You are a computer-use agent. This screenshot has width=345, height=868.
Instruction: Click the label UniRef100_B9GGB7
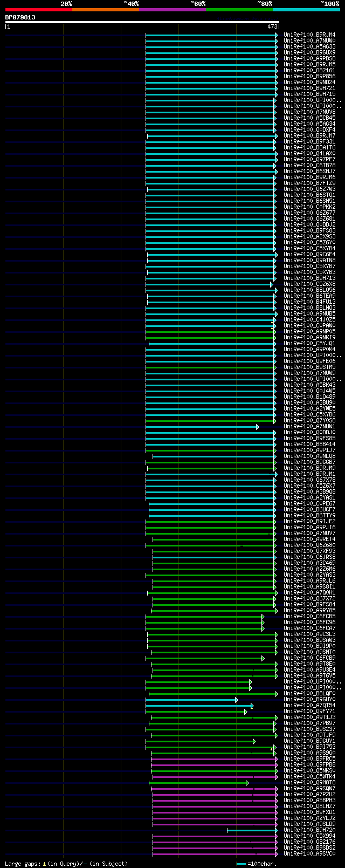click(309, 462)
